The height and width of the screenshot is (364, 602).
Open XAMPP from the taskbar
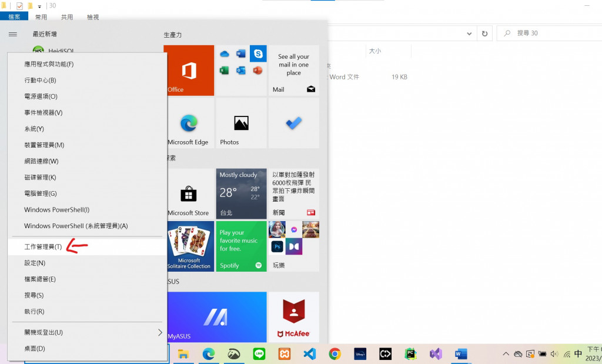tap(285, 353)
